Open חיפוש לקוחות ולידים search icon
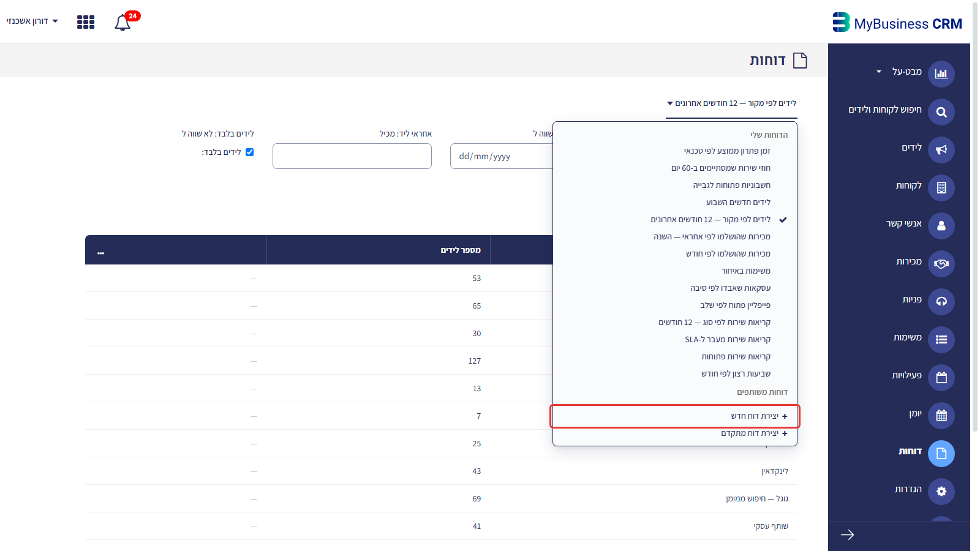This screenshot has height=551, width=980. [941, 112]
